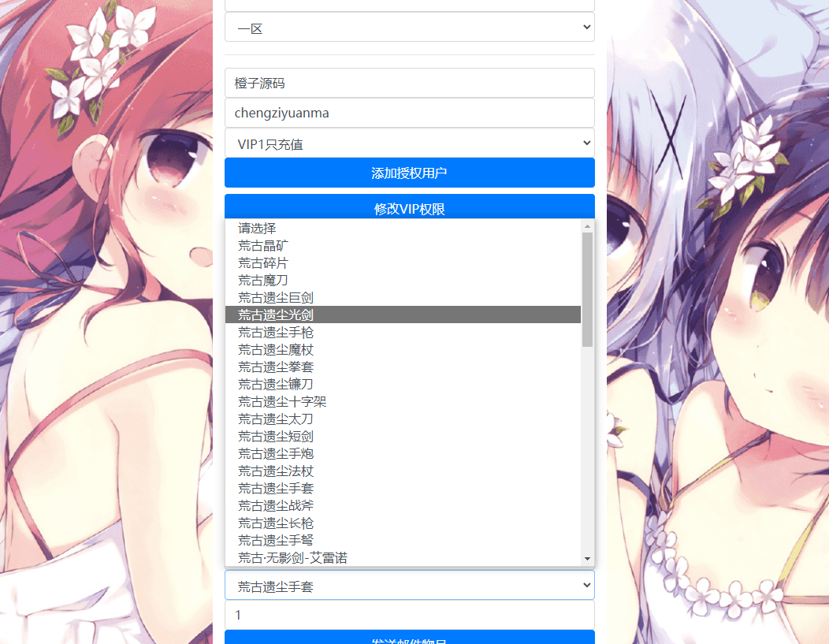This screenshot has width=829, height=644.
Task: Click the quantity field containing 1
Action: click(x=409, y=615)
